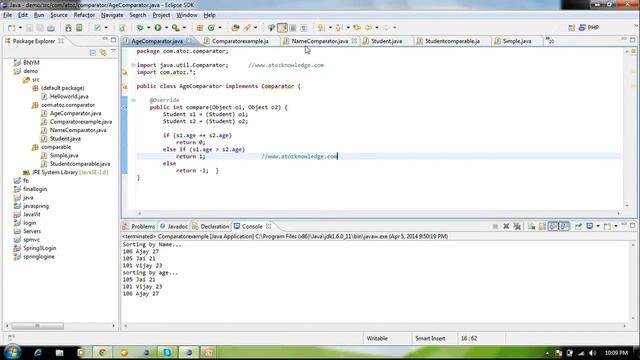Open the New button dropdown arrow
640x360 pixels.
pos(20,28)
